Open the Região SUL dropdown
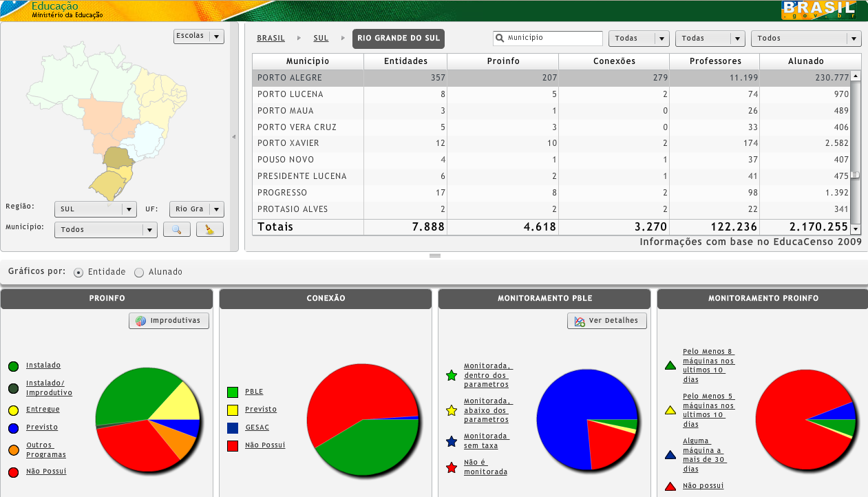 pyautogui.click(x=96, y=209)
